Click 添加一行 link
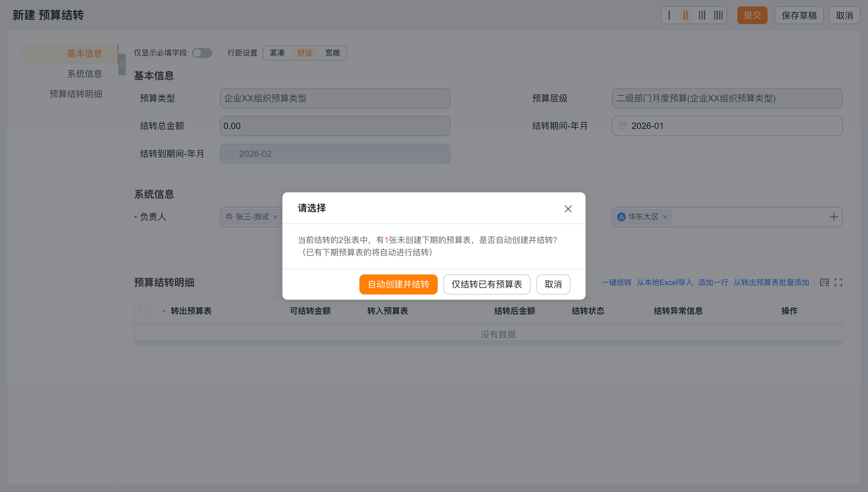 (713, 282)
